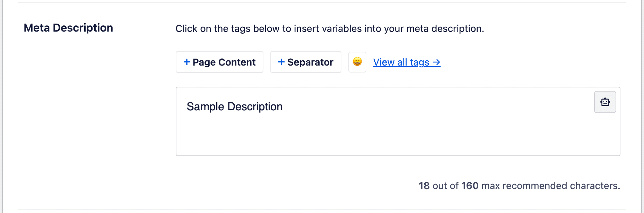Click the 160 max characters number
The image size is (644, 213).
point(470,186)
